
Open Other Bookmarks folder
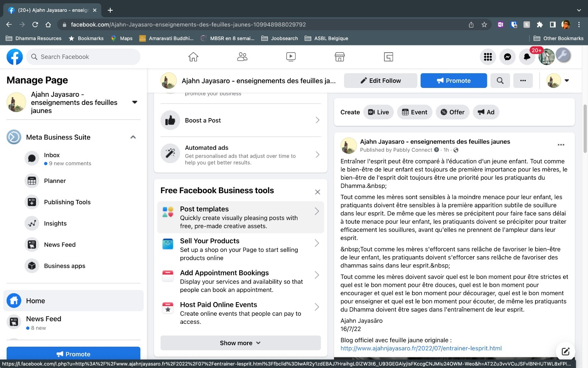(558, 38)
